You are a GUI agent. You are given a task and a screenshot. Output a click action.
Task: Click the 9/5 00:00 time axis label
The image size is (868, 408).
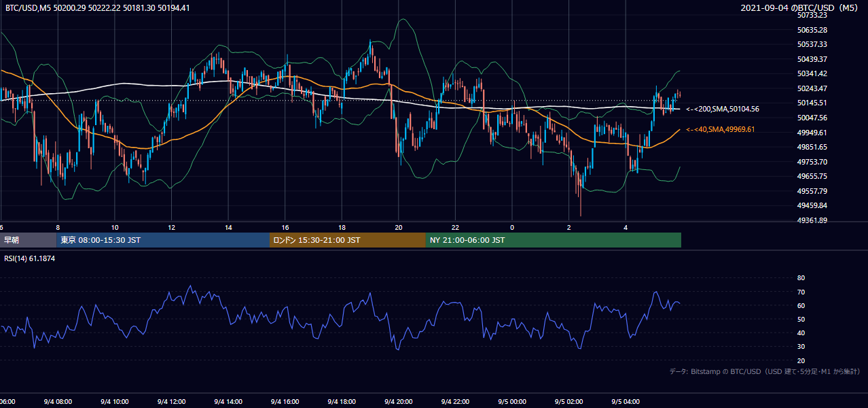(512, 402)
